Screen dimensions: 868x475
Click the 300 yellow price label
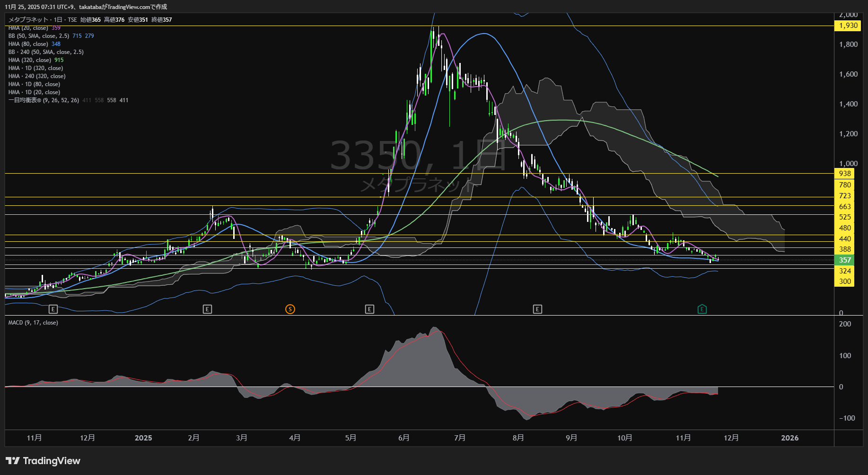click(844, 281)
